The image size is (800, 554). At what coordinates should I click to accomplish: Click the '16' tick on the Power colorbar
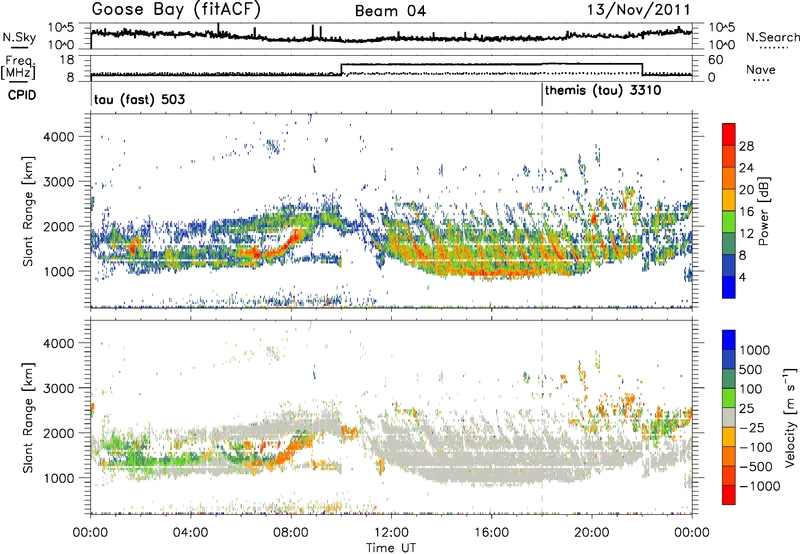[x=746, y=212]
